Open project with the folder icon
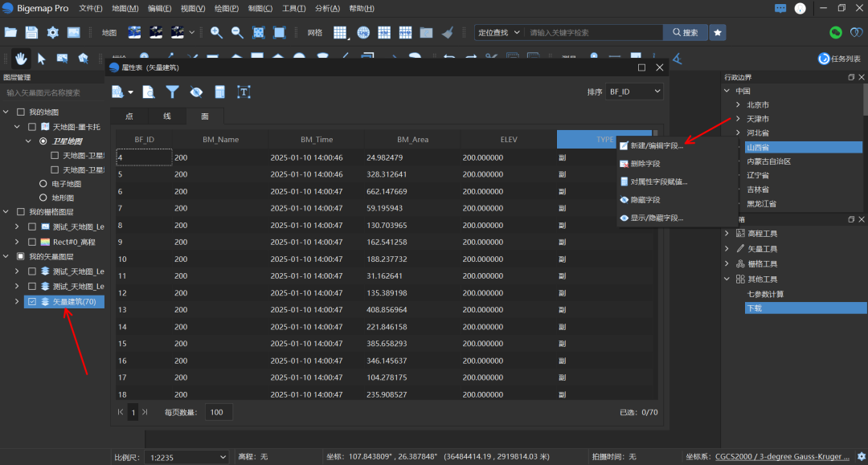 click(x=10, y=33)
